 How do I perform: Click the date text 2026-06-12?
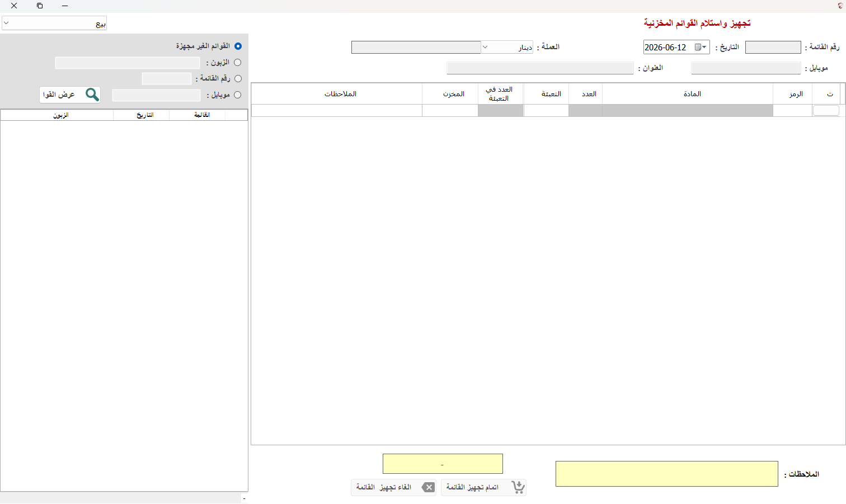tap(665, 48)
